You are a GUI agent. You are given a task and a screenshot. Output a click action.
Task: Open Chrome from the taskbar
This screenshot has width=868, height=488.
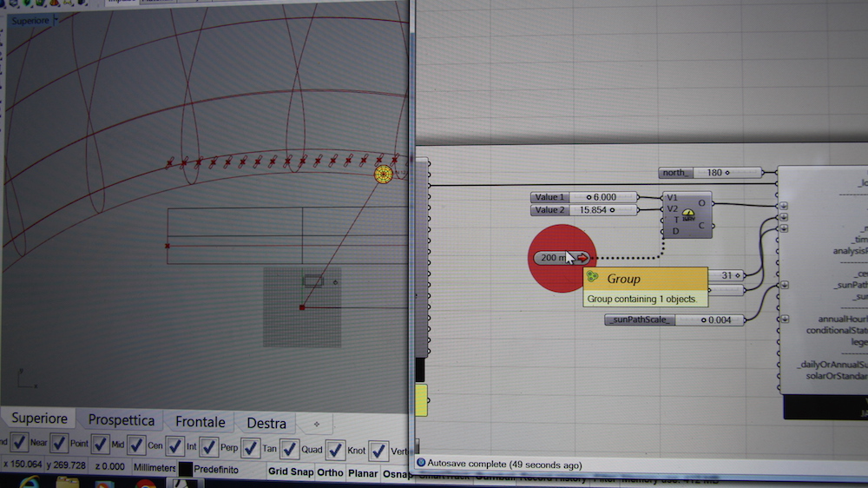coord(146,484)
